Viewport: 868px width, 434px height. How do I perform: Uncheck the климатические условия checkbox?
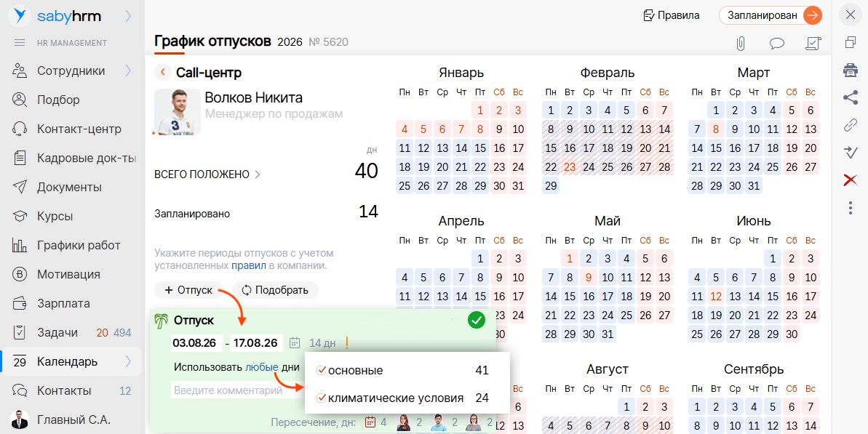321,398
